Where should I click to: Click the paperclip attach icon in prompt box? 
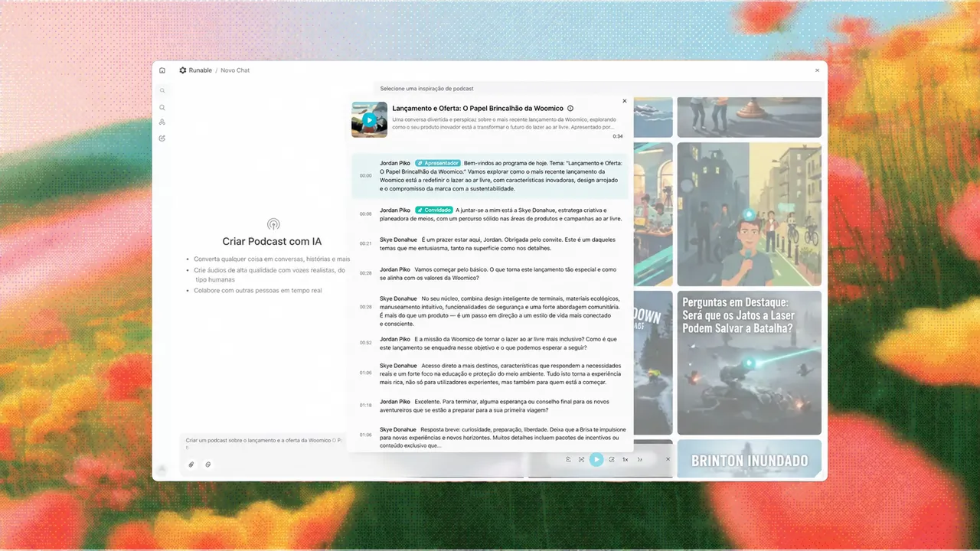pyautogui.click(x=191, y=465)
